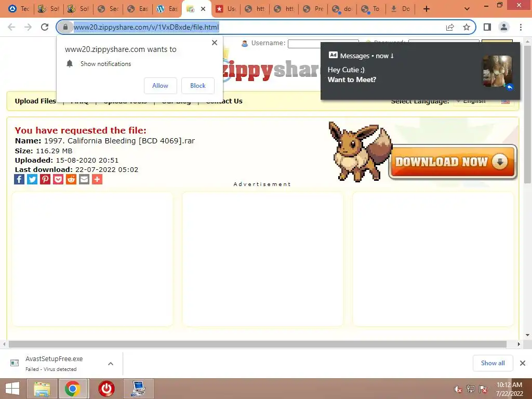Click the address bar URL
Viewport: 532px width, 399px height.
[146, 27]
